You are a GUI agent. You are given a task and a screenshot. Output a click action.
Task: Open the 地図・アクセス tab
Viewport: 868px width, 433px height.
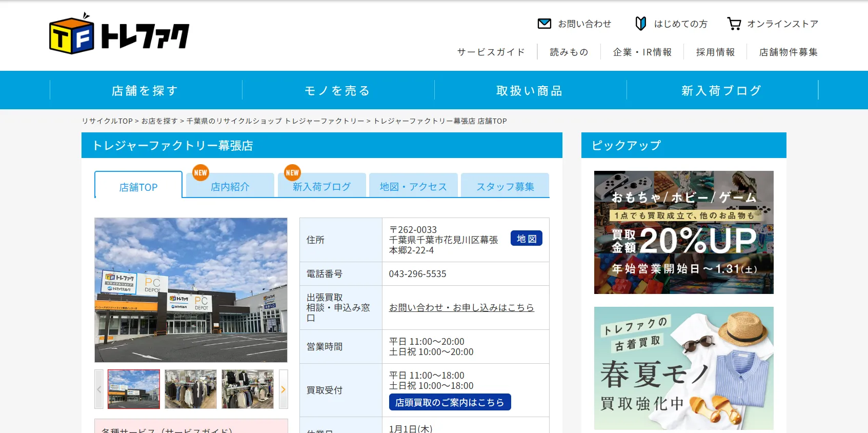pyautogui.click(x=413, y=187)
